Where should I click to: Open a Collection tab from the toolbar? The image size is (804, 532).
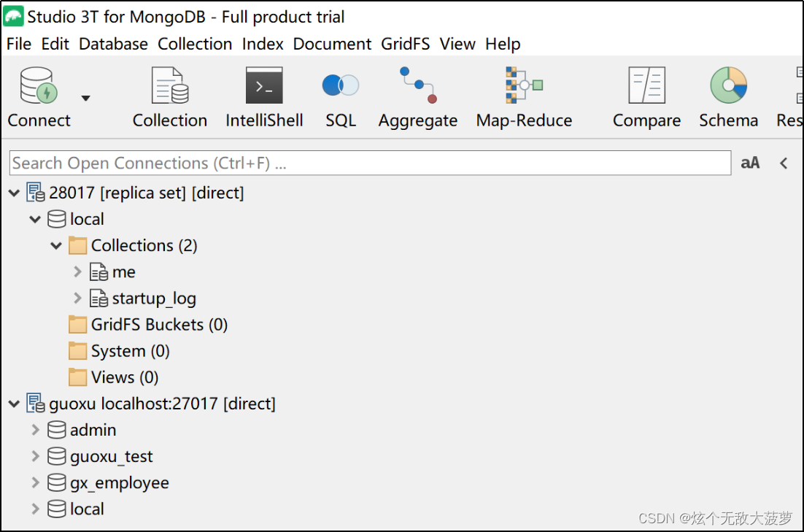coord(169,95)
